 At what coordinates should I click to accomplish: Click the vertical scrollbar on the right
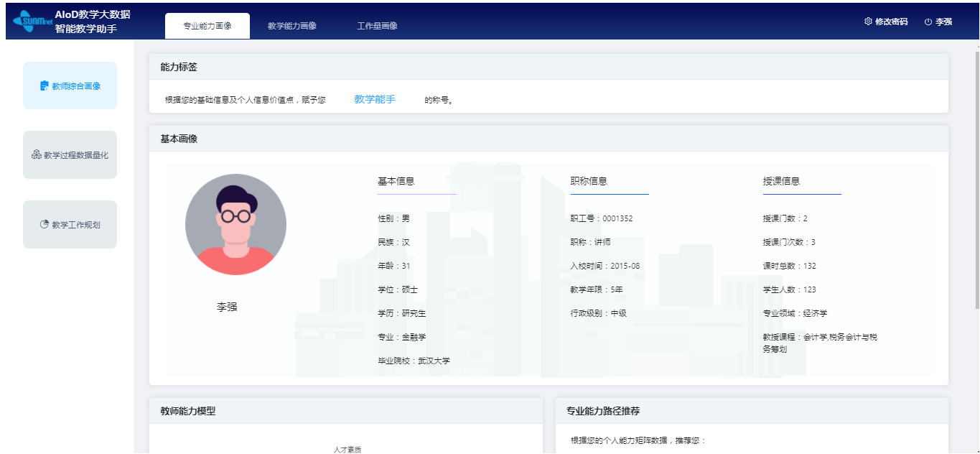coord(976,216)
